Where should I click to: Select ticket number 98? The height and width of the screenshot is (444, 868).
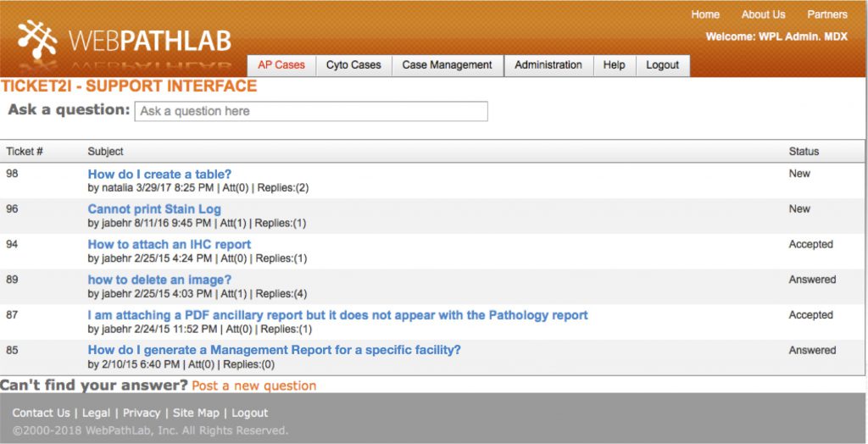pyautogui.click(x=12, y=174)
